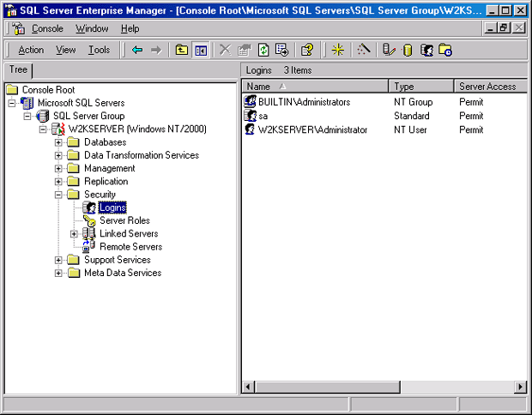The image size is (532, 415).
Task: Click the New Database cylinder icon
Action: (x=408, y=51)
